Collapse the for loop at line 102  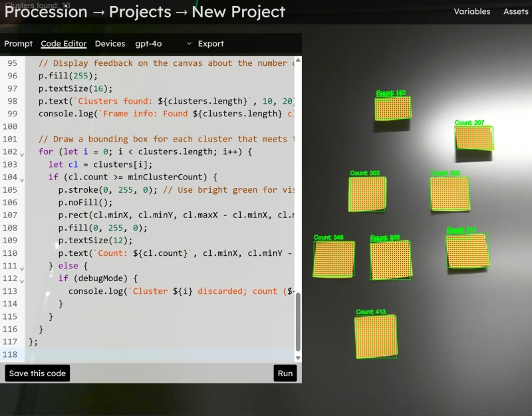click(x=22, y=154)
